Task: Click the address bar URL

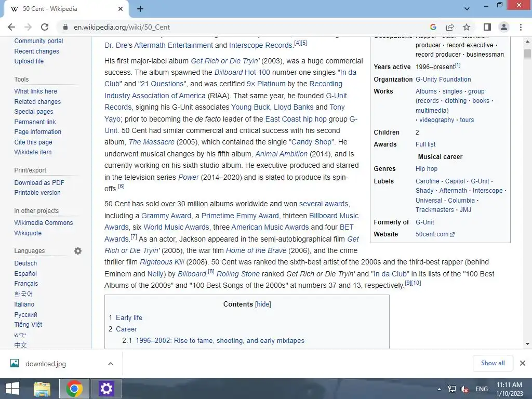Action: 122,27
